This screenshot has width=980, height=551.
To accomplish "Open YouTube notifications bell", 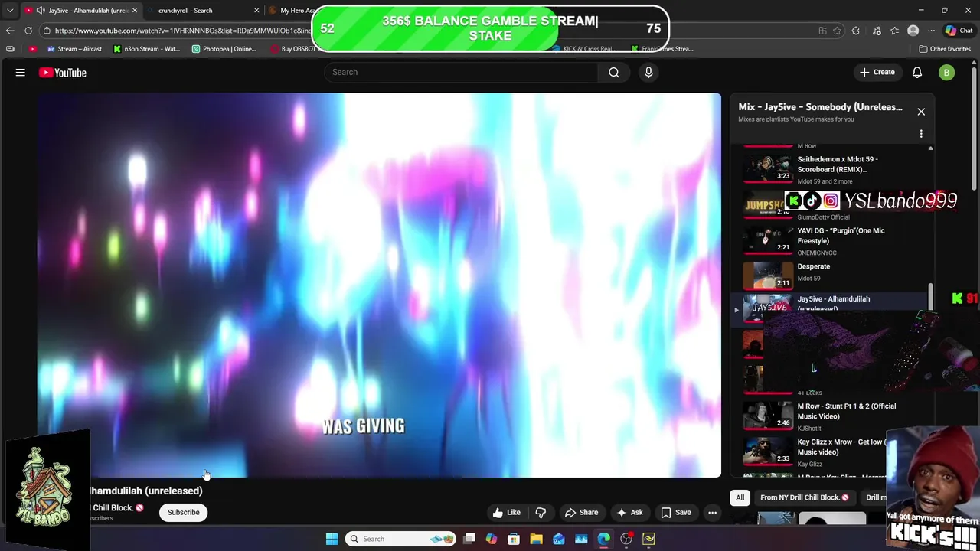I will (917, 73).
